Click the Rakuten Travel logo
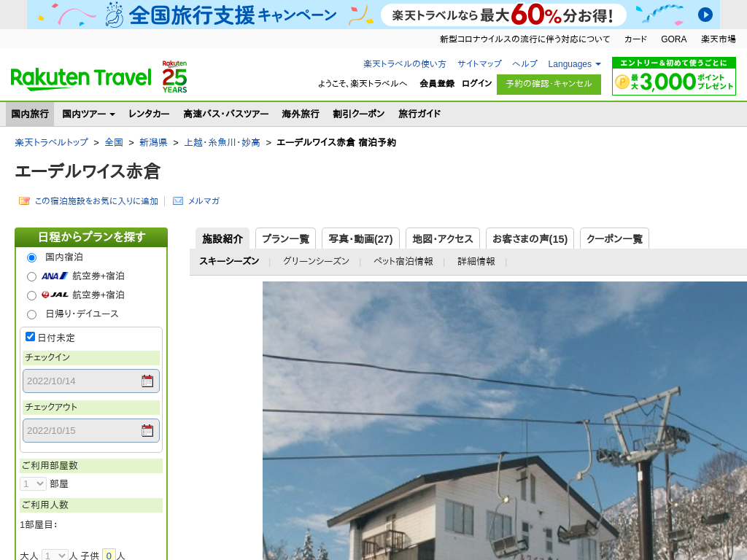The image size is (747, 560). tap(80, 78)
